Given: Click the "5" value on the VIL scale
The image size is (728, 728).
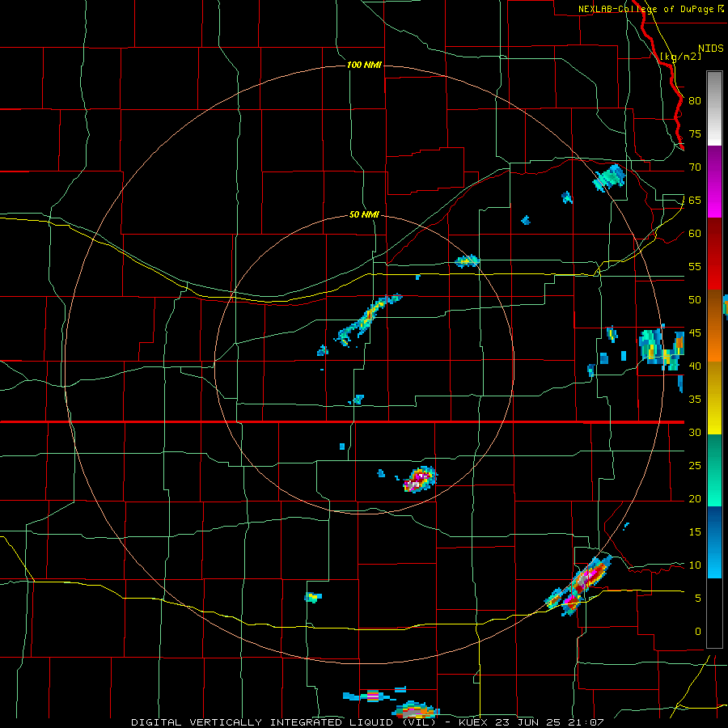Looking at the screenshot, I should 698,599.
